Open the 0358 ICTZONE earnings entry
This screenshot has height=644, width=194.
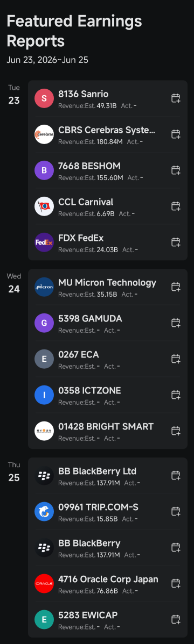click(x=107, y=395)
